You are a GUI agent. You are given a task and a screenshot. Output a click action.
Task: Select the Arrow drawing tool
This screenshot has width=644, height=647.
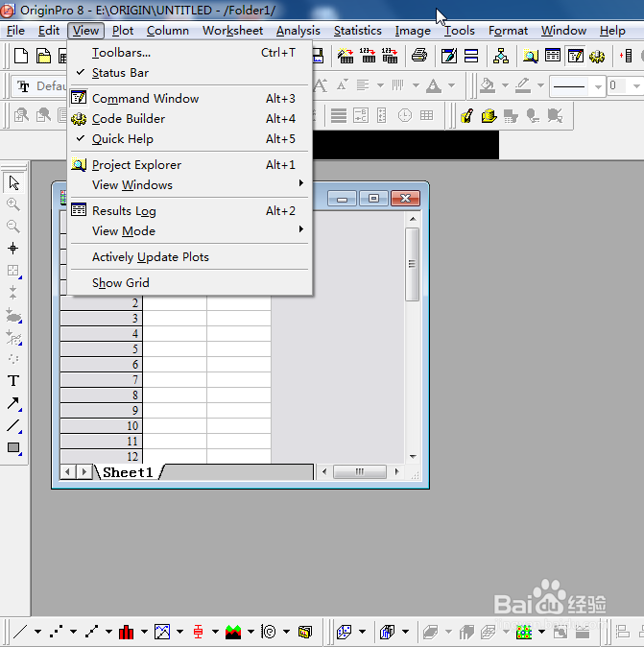click(13, 403)
